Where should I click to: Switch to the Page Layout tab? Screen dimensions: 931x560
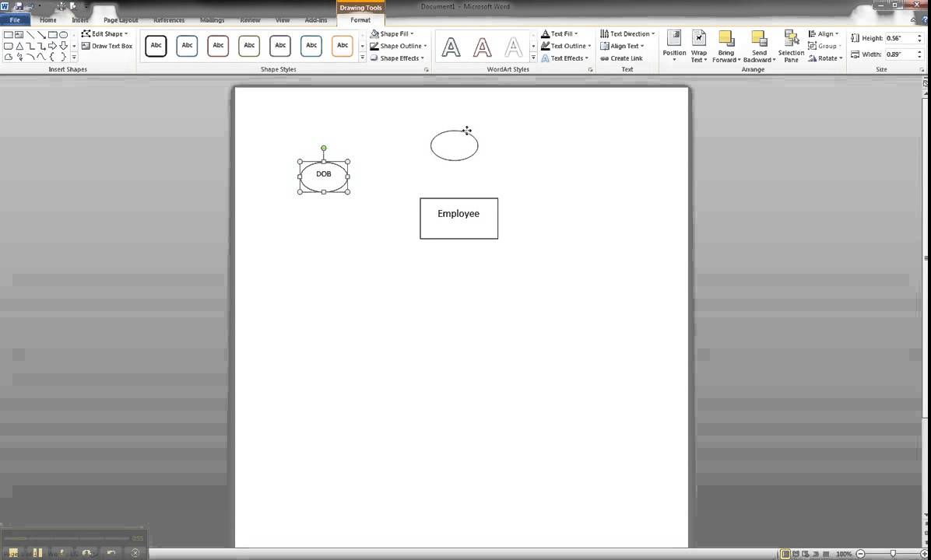(121, 19)
